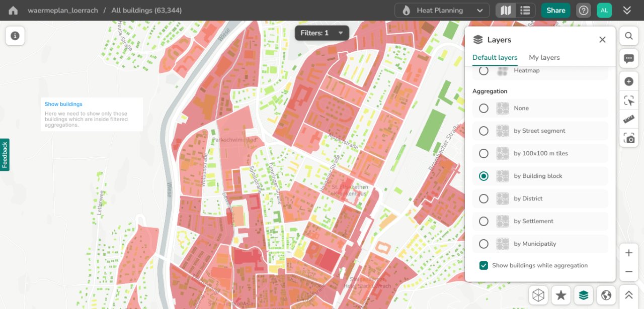
Task: Click the add (+) tool on right sidebar
Action: point(629,81)
